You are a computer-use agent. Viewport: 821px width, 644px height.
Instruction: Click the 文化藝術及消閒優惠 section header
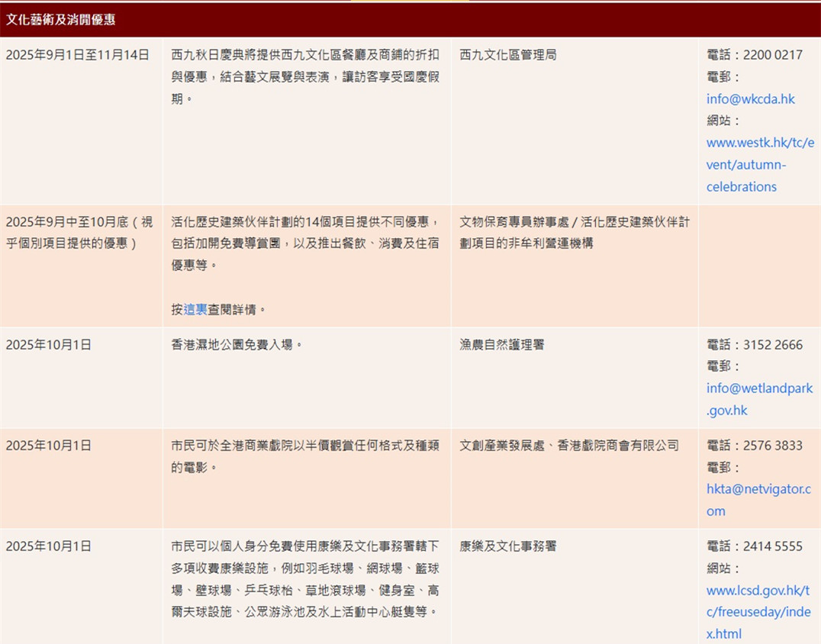pos(61,20)
